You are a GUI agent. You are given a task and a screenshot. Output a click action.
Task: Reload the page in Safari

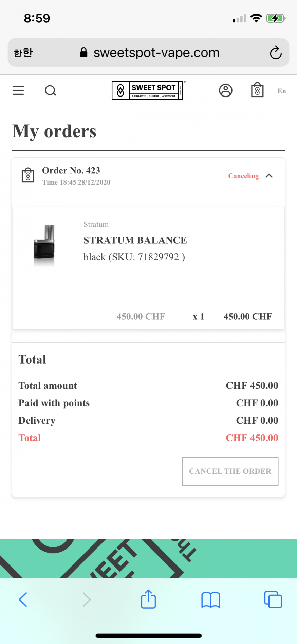point(276,53)
